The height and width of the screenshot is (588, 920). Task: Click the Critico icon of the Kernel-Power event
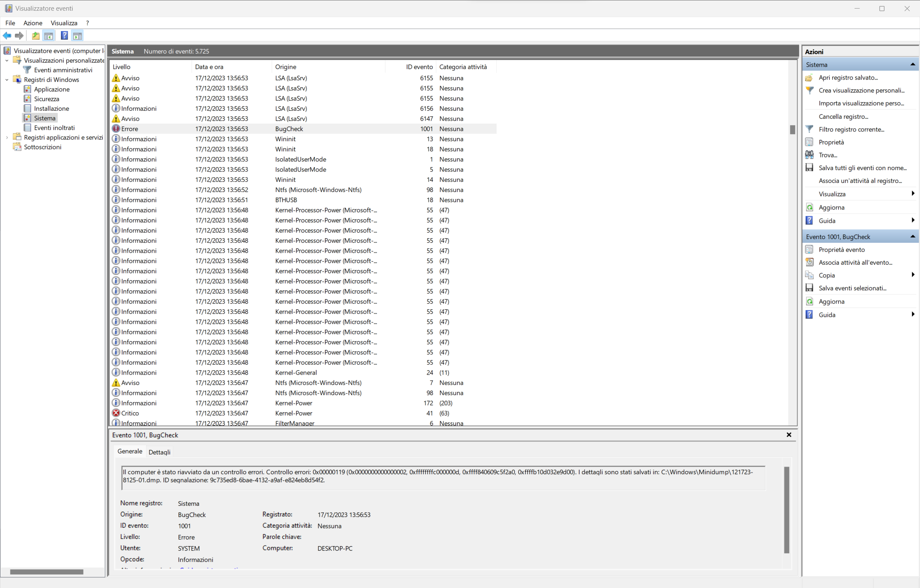tap(116, 413)
